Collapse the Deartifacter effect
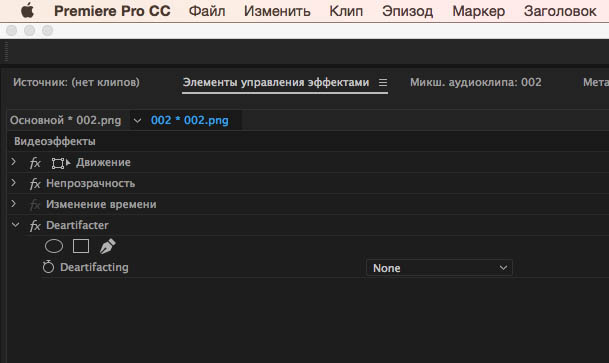The image size is (609, 363). point(16,225)
